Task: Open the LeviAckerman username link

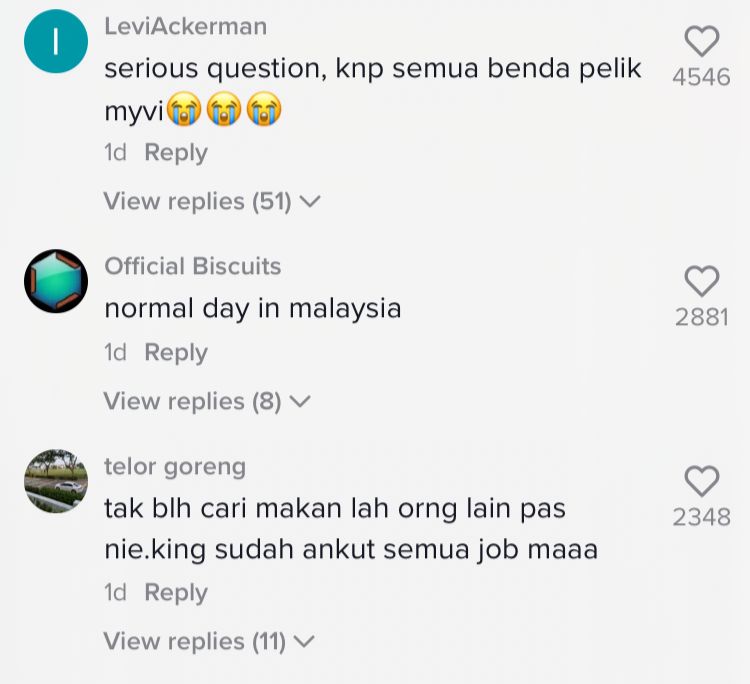Action: coord(186,26)
